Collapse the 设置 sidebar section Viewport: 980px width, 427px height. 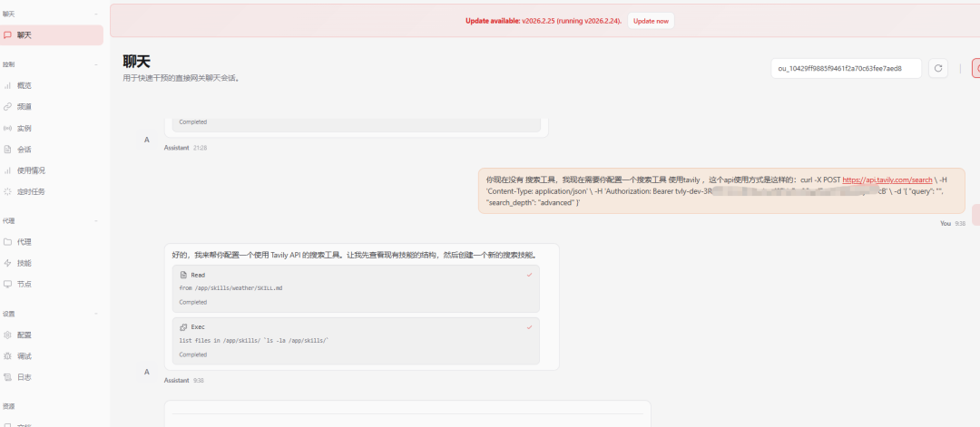click(96, 314)
